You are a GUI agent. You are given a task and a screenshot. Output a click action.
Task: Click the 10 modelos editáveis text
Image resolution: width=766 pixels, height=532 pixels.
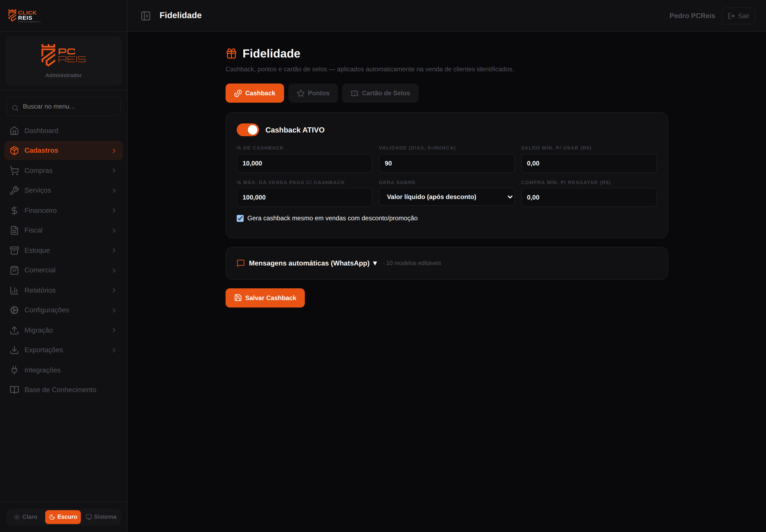413,263
